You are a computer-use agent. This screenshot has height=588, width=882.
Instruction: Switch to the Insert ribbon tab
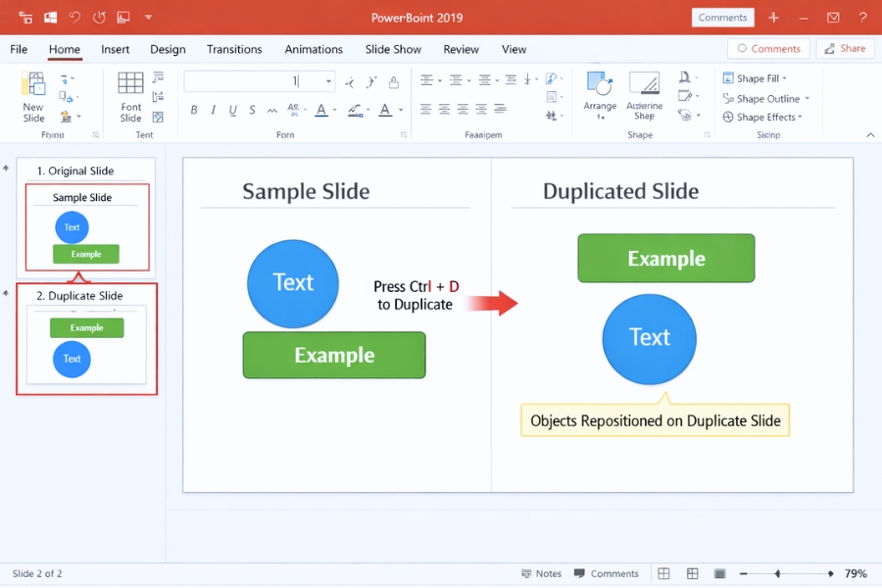pos(115,49)
